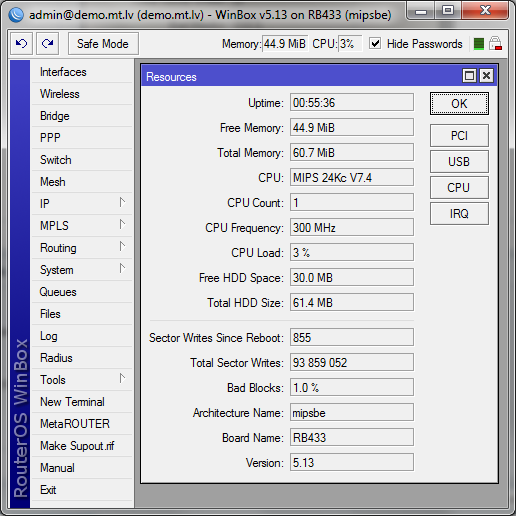Image resolution: width=516 pixels, height=516 pixels.
Task: Click the toolbar Memory value 44.9 MiB
Action: 285,44
